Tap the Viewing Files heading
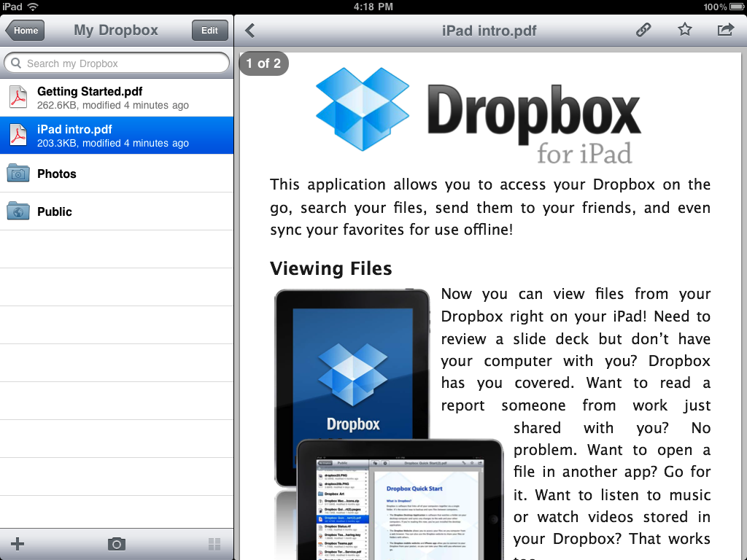This screenshot has width=747, height=560. (331, 268)
